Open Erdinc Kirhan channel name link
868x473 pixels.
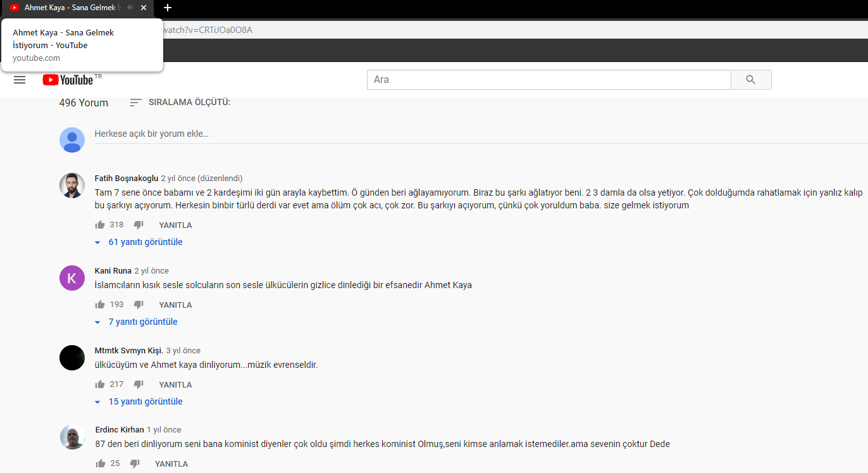tap(120, 430)
